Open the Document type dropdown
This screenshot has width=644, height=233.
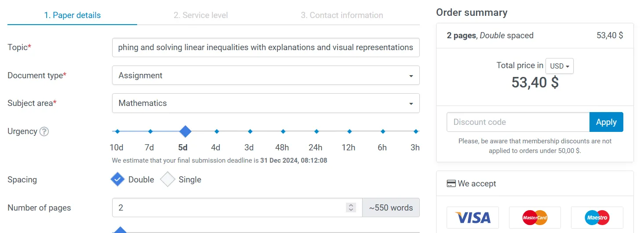[266, 75]
